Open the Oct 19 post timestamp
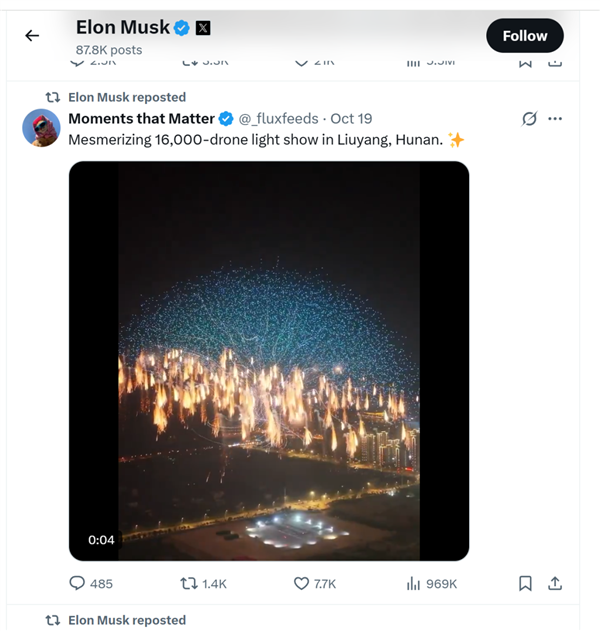The height and width of the screenshot is (631, 600). click(x=351, y=119)
